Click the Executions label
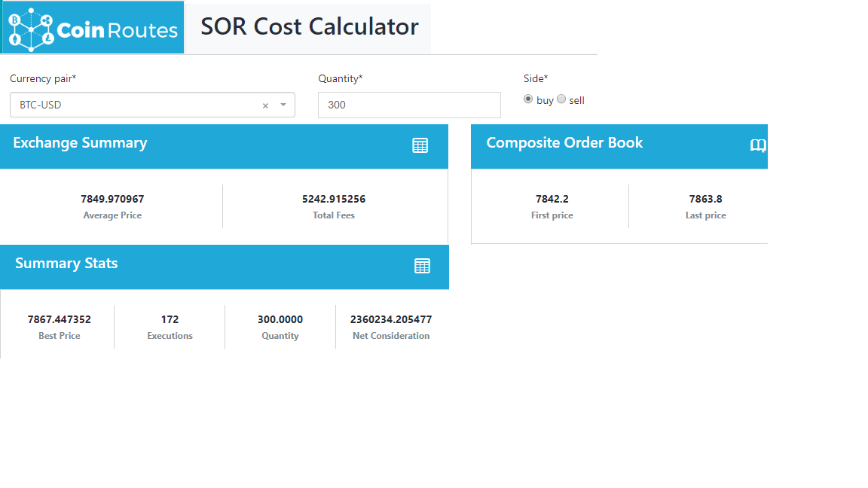 click(170, 336)
